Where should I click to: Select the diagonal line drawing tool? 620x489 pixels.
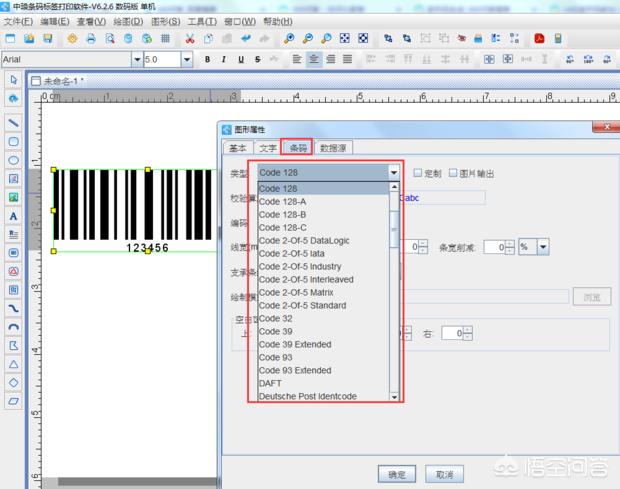tap(13, 123)
